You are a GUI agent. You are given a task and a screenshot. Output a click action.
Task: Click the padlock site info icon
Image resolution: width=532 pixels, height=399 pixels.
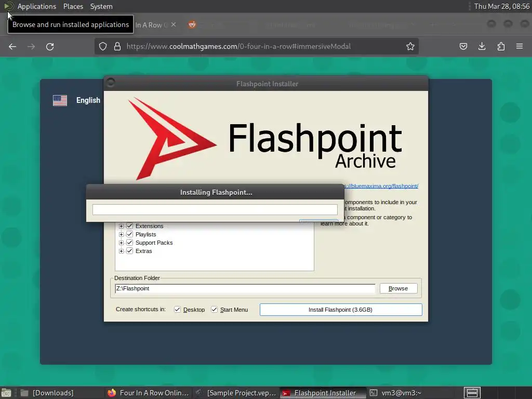pos(117,46)
